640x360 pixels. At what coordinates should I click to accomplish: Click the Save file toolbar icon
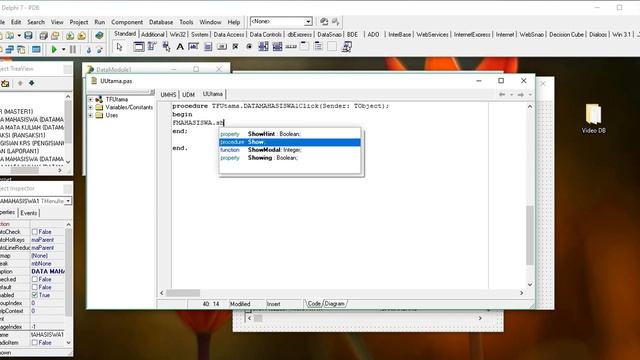pos(28,36)
